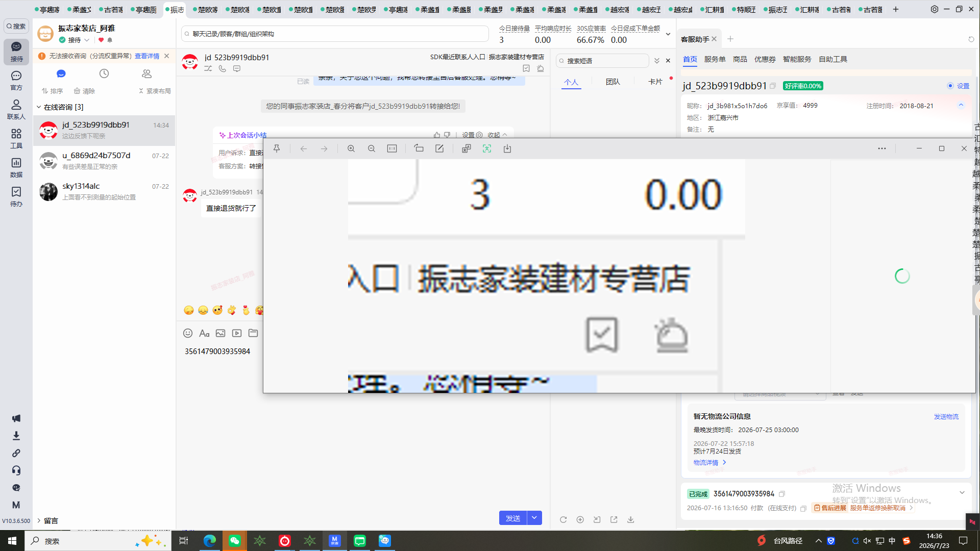Open the emoji picker in the chat toolbar
The height and width of the screenshot is (551, 980).
click(188, 333)
